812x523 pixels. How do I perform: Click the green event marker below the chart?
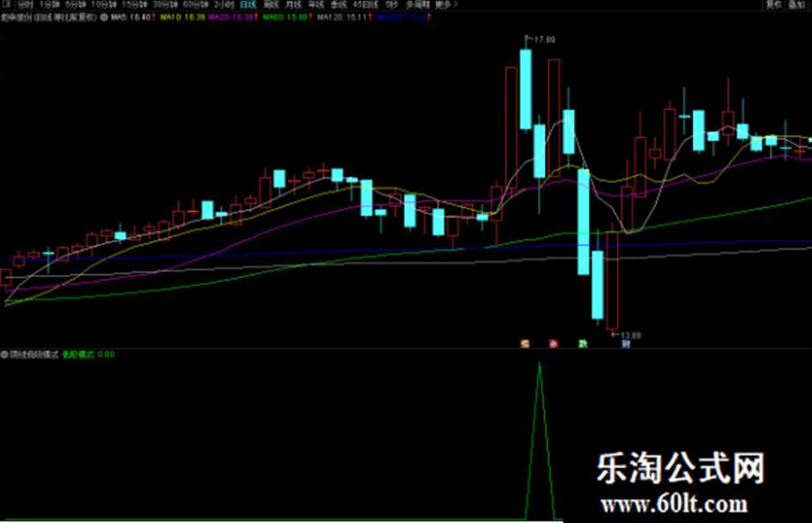pyautogui.click(x=583, y=344)
